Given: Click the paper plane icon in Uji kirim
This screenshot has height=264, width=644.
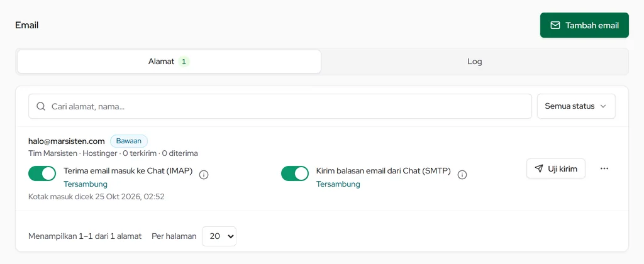Looking at the screenshot, I should coord(539,168).
